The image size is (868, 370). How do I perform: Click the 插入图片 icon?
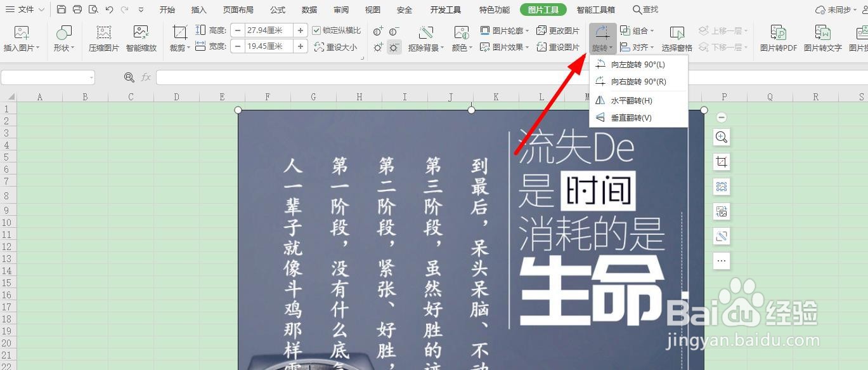(22, 33)
